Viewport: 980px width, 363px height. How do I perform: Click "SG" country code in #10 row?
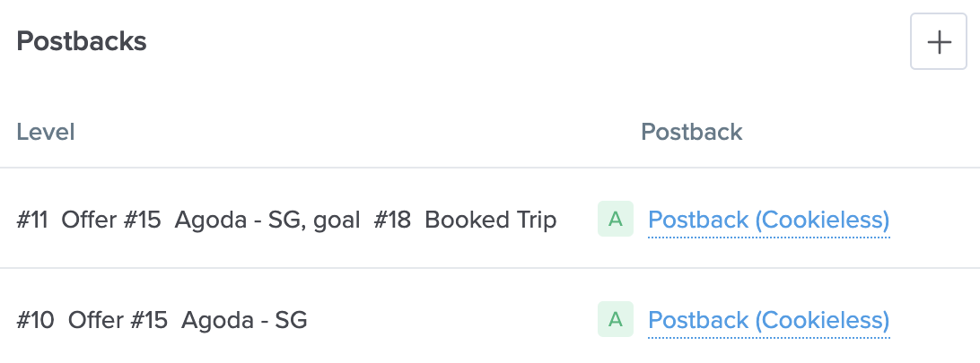291,320
